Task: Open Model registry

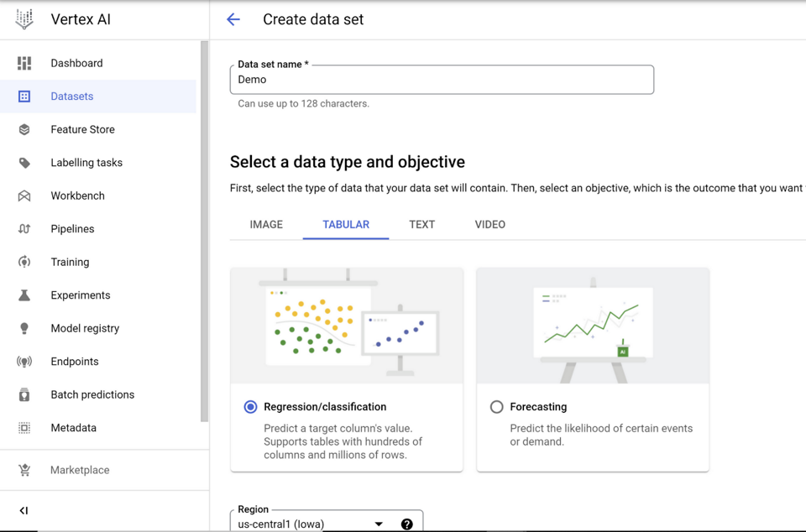Action: tap(84, 328)
